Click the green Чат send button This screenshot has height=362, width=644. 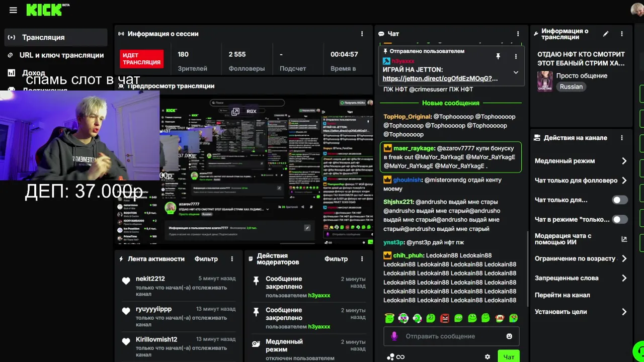click(x=509, y=356)
